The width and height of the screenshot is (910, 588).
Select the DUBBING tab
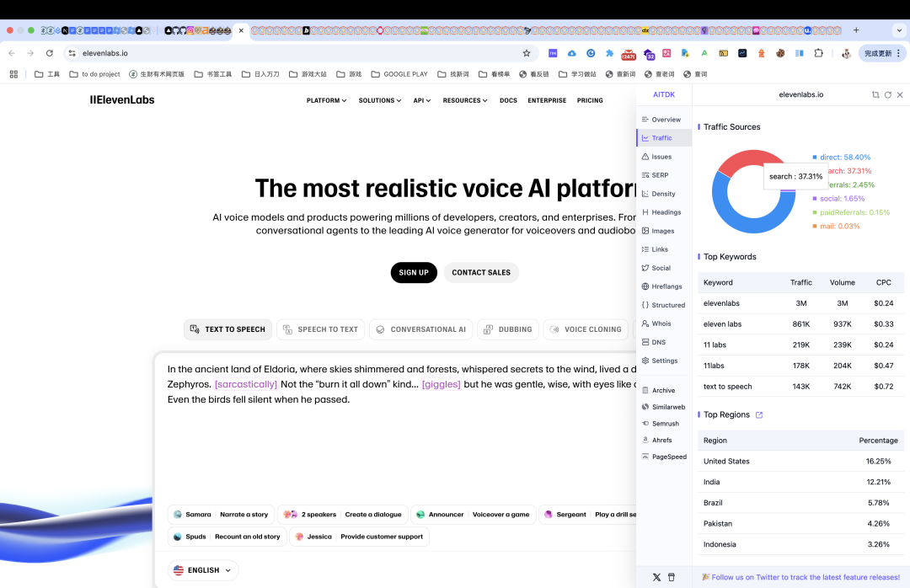click(x=508, y=329)
